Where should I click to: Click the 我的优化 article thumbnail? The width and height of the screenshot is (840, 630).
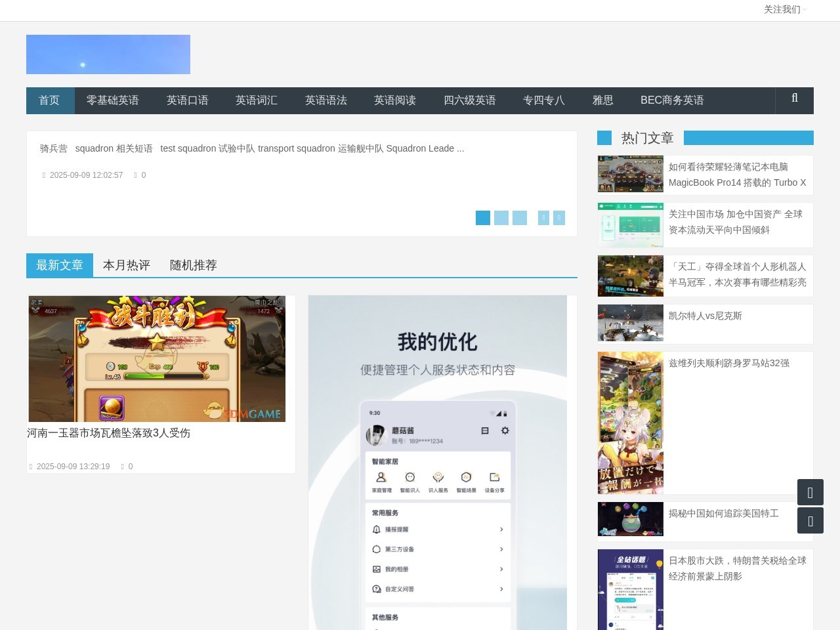[438, 463]
